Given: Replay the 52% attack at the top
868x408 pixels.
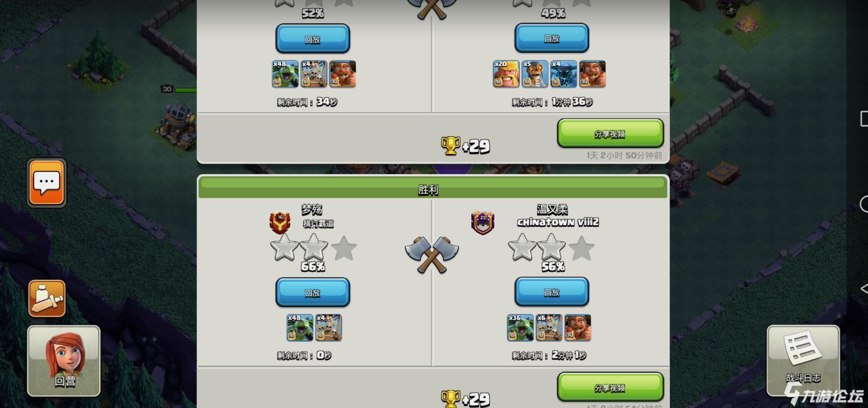Looking at the screenshot, I should (312, 39).
